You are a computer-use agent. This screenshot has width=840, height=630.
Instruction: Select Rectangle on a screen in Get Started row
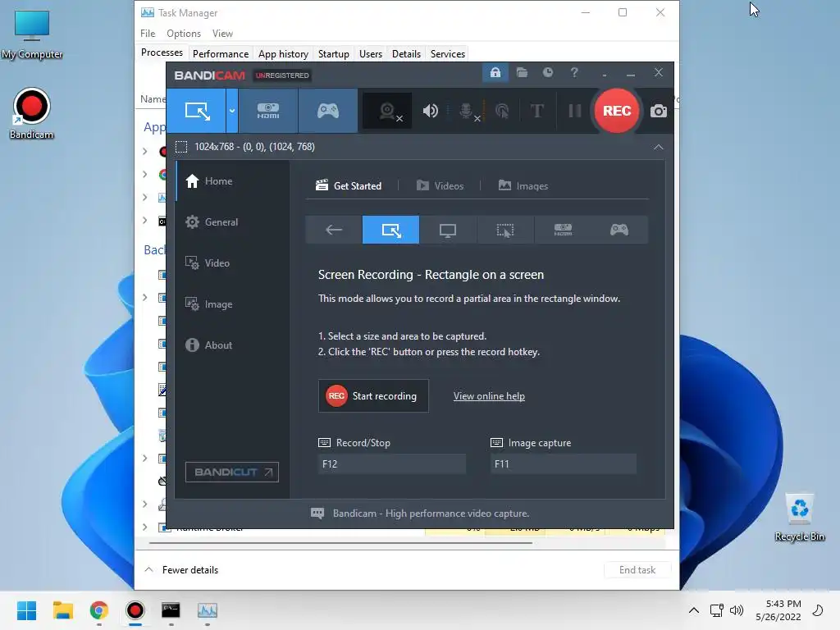390,230
